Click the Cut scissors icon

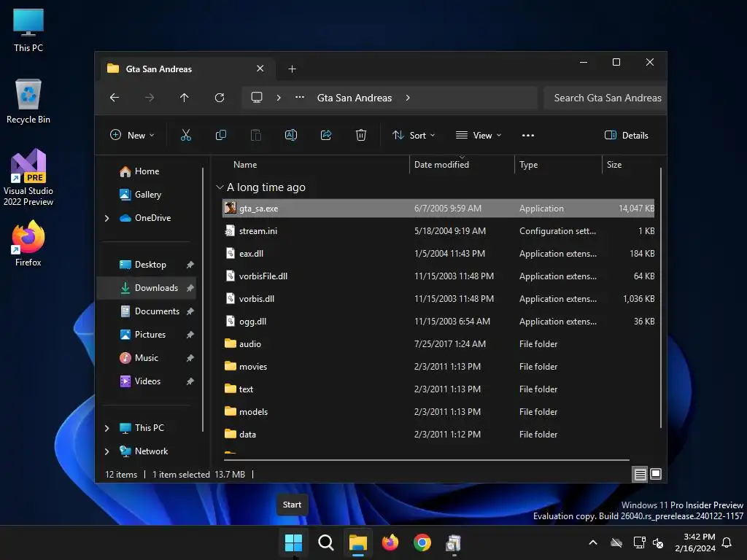(186, 135)
